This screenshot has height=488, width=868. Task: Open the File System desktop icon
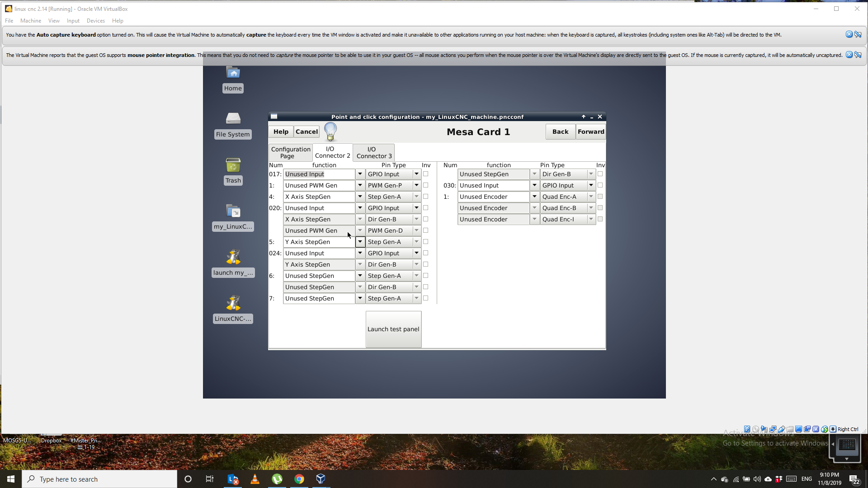[233, 118]
